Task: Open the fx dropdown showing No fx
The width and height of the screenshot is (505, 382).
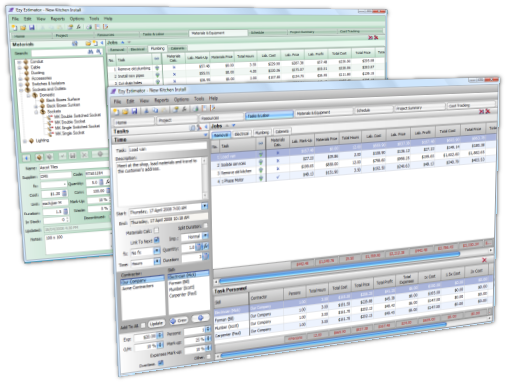Action: click(157, 251)
